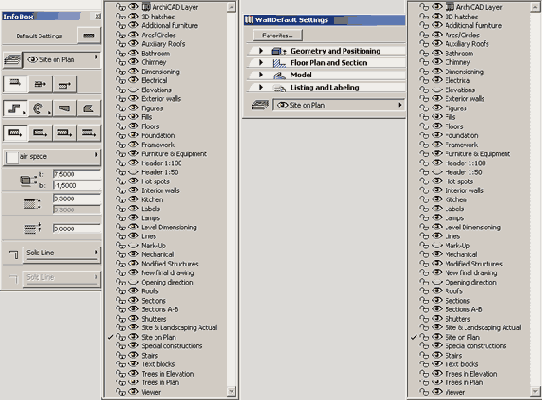This screenshot has height=400, width=542.
Task: Click the layer icon in Wall Default Settings
Action: 260,104
